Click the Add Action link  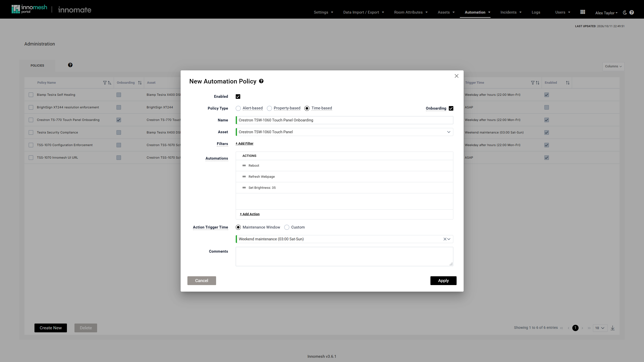(x=250, y=214)
